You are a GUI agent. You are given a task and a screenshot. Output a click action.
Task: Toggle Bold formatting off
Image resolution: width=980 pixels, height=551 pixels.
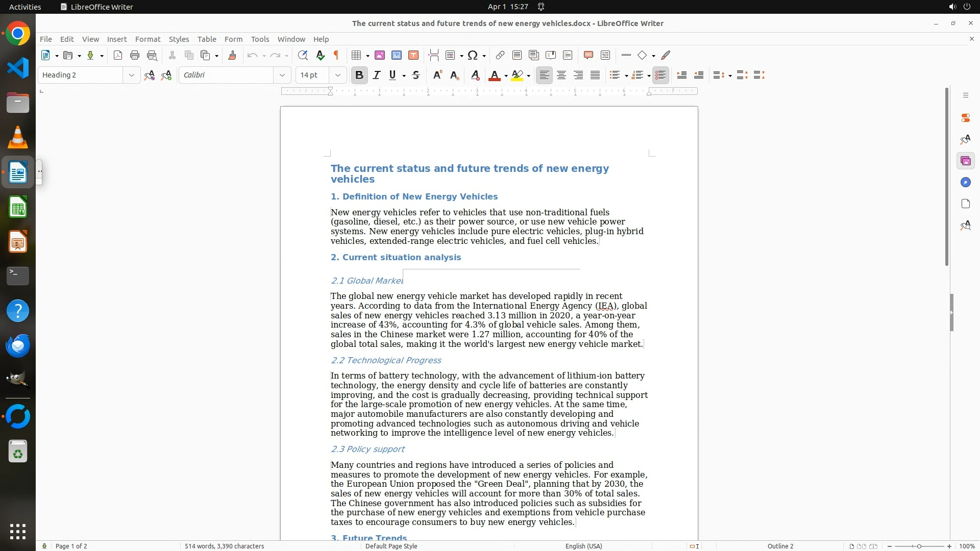pos(359,76)
